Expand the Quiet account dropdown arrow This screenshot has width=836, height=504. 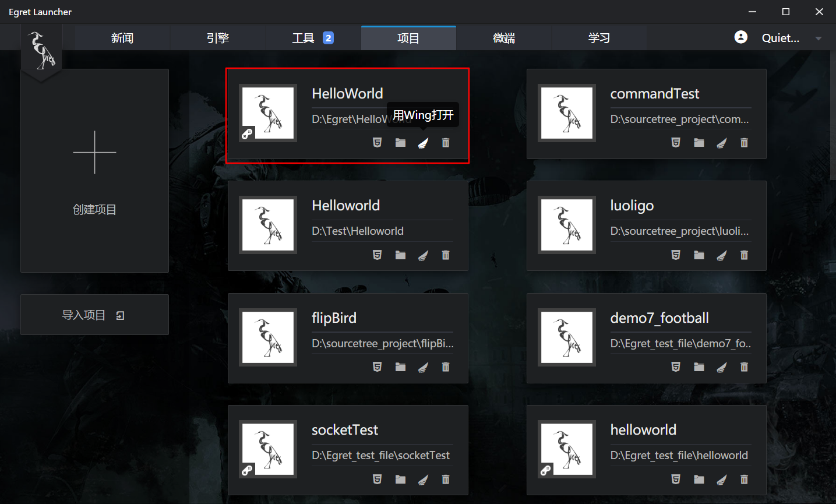[x=819, y=38]
